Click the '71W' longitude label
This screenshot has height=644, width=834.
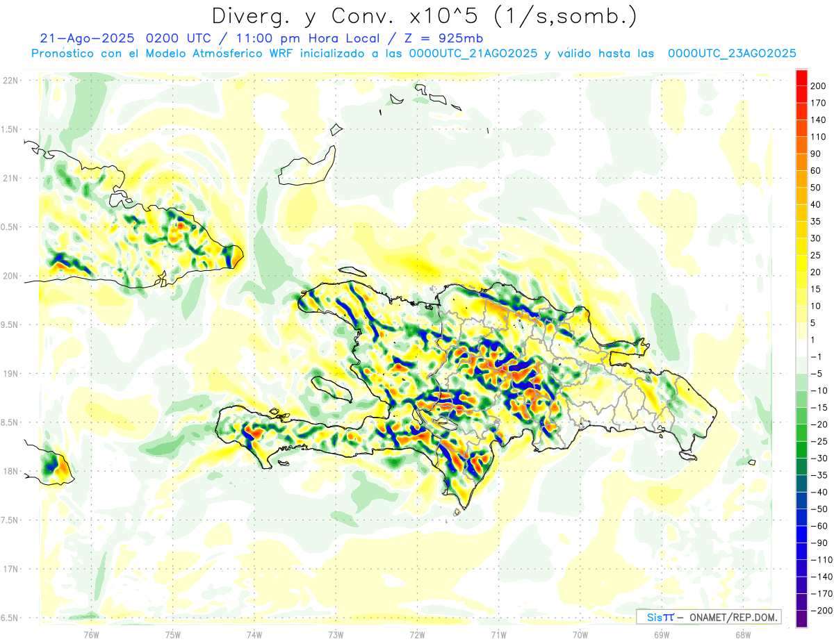point(498,635)
